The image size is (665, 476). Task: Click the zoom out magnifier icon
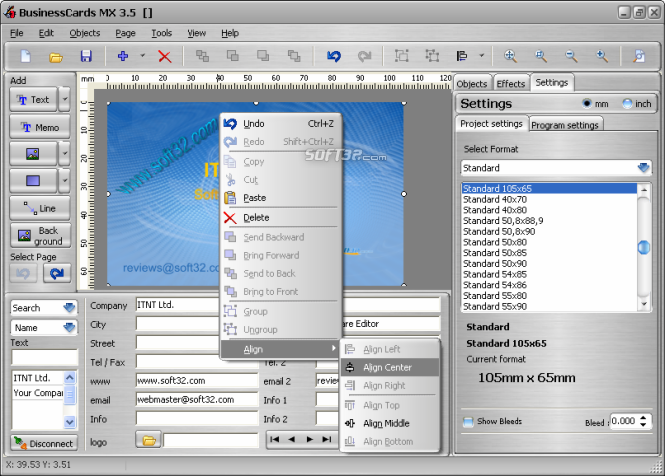click(571, 56)
